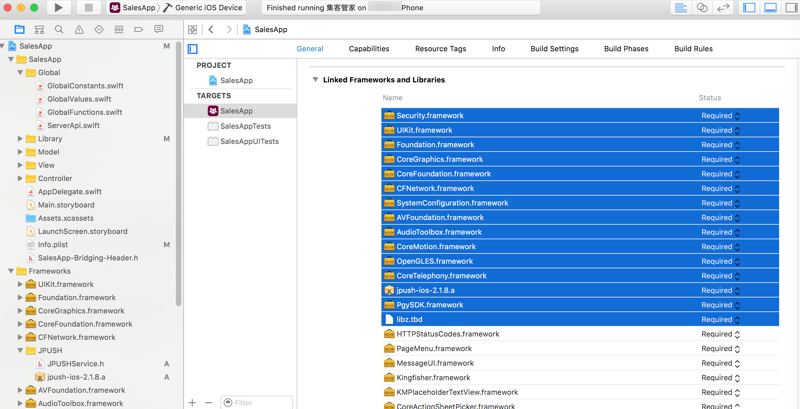Choose the Generic iOS Device destination
Screen dimensions: 800x409
pos(204,8)
